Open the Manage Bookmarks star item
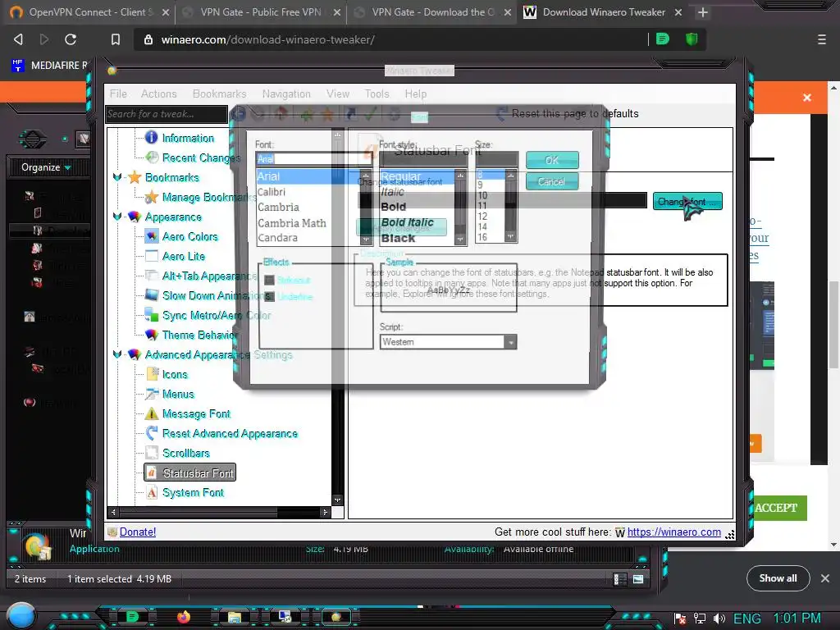The width and height of the screenshot is (840, 630). [x=152, y=197]
